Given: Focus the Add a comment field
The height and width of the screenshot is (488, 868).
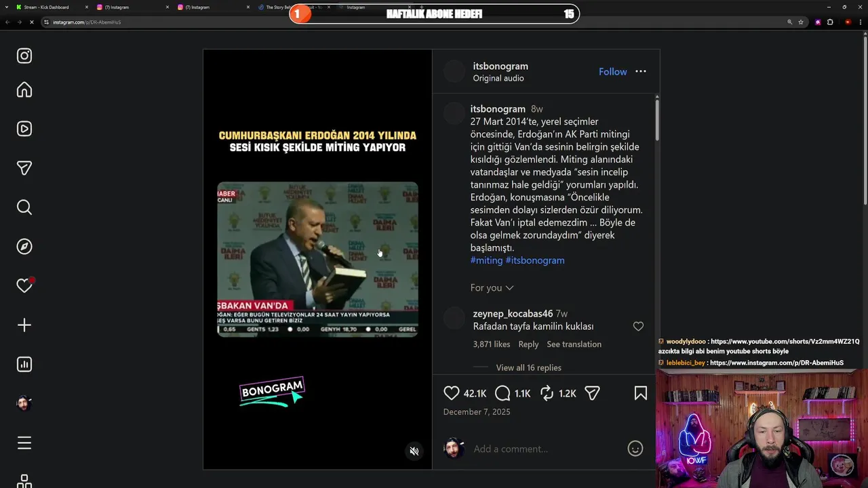Looking at the screenshot, I should [x=546, y=449].
